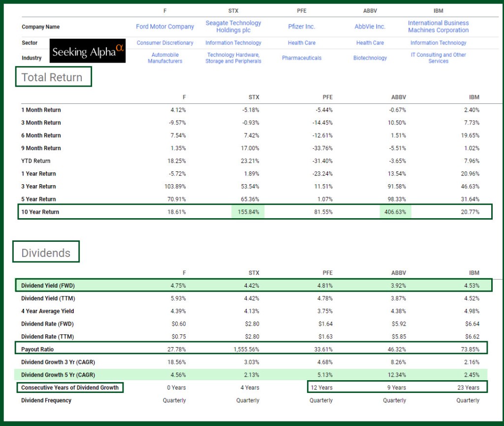Click Consecutive Years of Dividend Growth label
The image size is (504, 426).
tap(70, 388)
